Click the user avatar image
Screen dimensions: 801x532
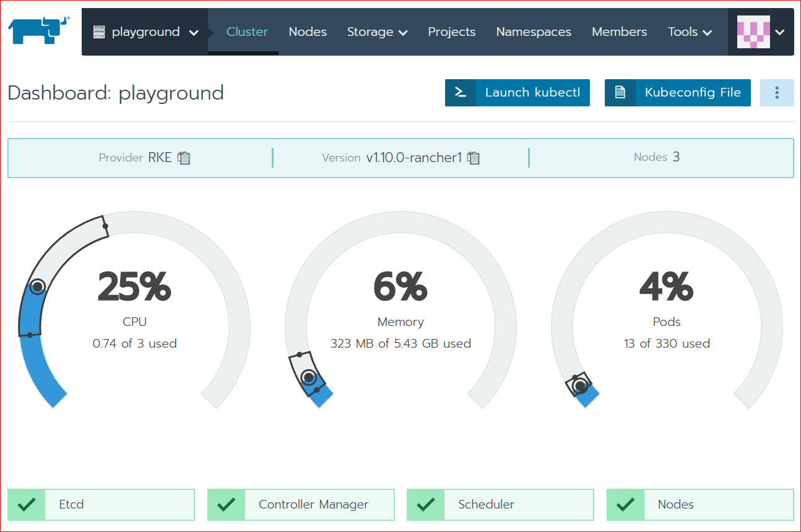(753, 32)
